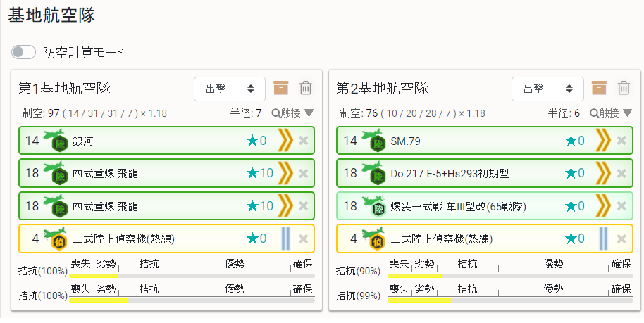The height and width of the screenshot is (323, 644).
Task: Open the 出撃 dropdown for 第1基地航空隊
Action: [x=230, y=89]
